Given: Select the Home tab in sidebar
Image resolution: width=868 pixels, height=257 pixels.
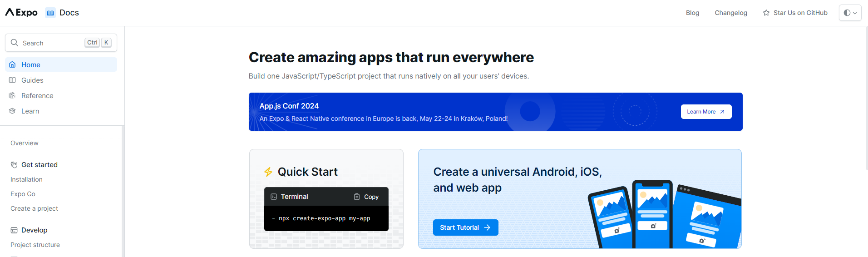Looking at the screenshot, I should 61,64.
